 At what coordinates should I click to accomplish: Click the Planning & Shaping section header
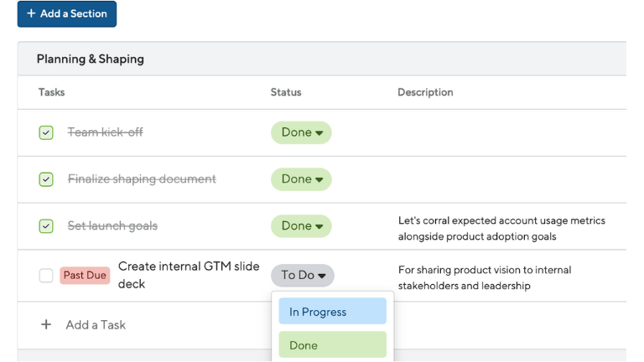pos(91,59)
